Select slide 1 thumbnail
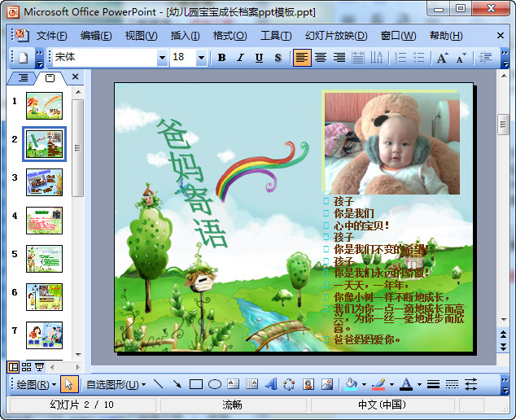This screenshot has height=420, width=516. click(x=45, y=106)
